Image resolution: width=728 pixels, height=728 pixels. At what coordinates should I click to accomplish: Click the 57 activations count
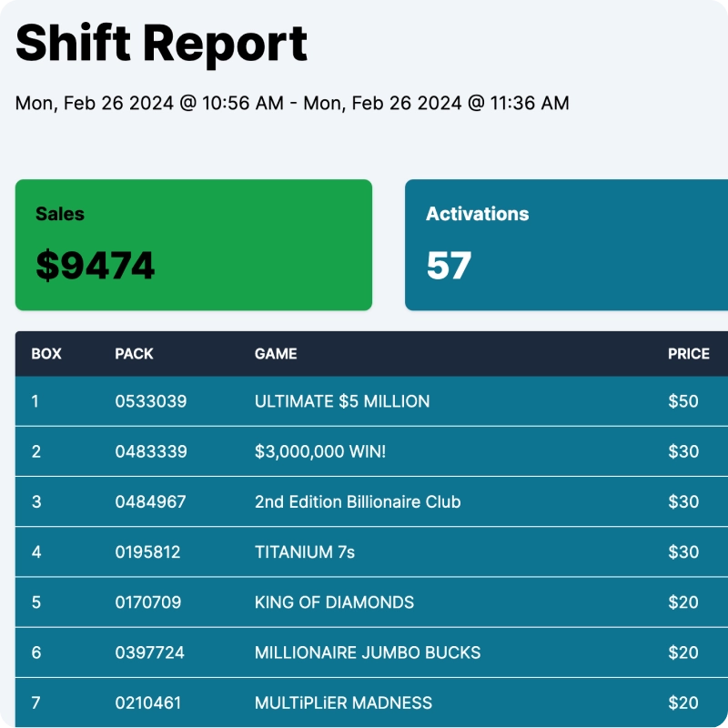450,266
